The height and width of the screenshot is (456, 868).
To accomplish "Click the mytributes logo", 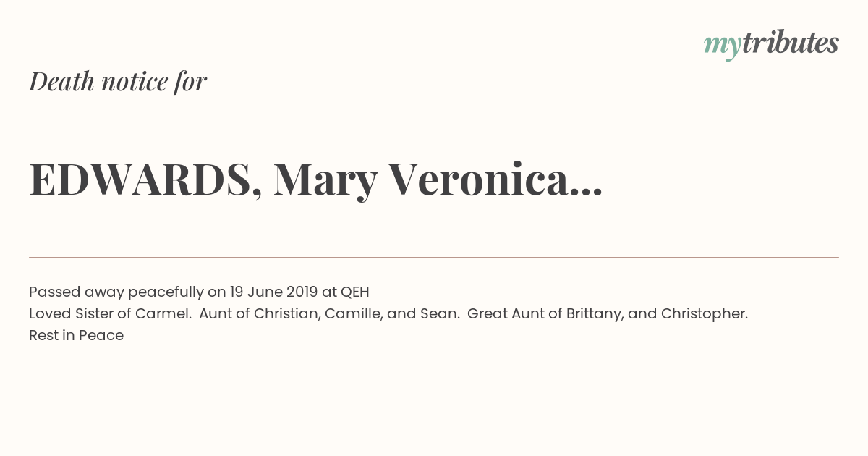I will (x=771, y=45).
